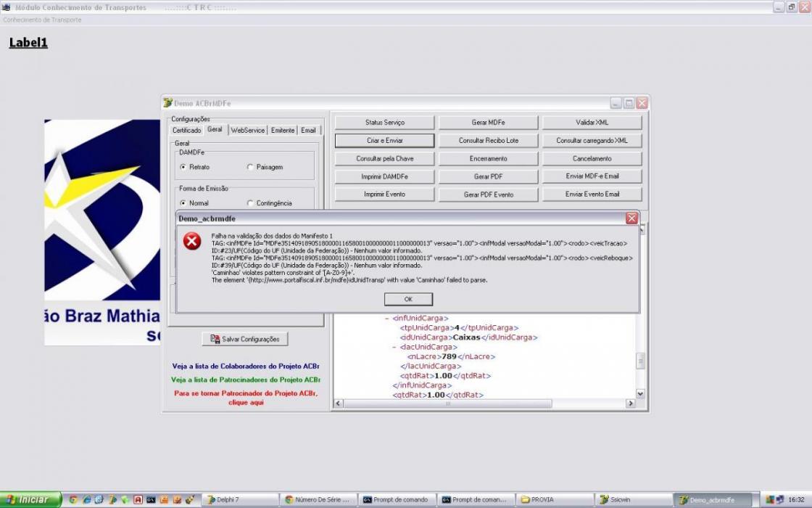Click Enviar MDF-e Email button
This screenshot has height=508, width=812.
(x=592, y=176)
